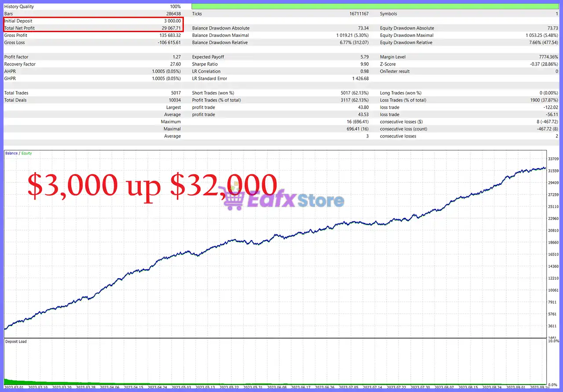Click Equity Drawdown Relative "7.66% (477.54)"
Image resolution: width=563 pixels, height=392 pixels.
tap(543, 43)
